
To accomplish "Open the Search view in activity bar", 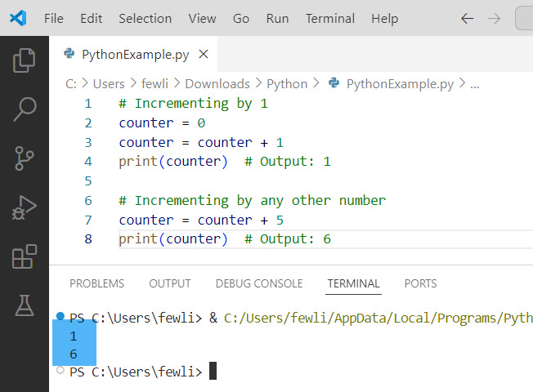I will tap(25, 109).
